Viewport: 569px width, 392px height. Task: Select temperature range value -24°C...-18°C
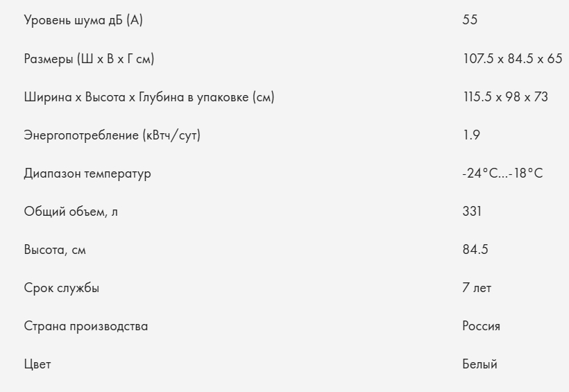click(502, 173)
